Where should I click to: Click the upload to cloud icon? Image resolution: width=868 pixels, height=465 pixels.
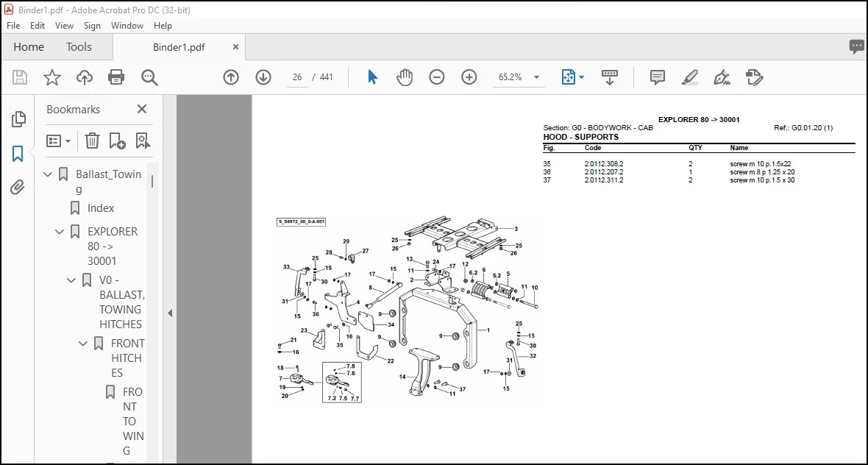[x=84, y=77]
